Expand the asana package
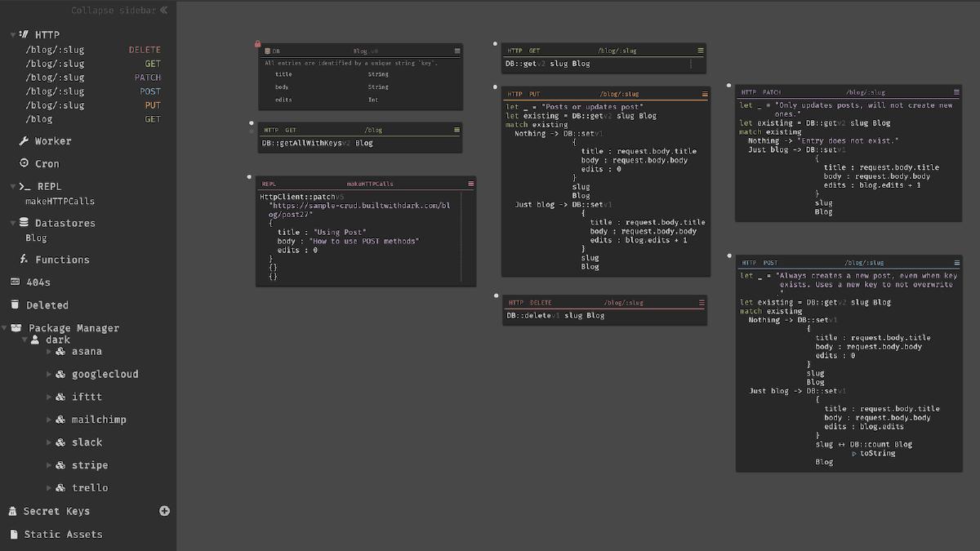 point(49,352)
